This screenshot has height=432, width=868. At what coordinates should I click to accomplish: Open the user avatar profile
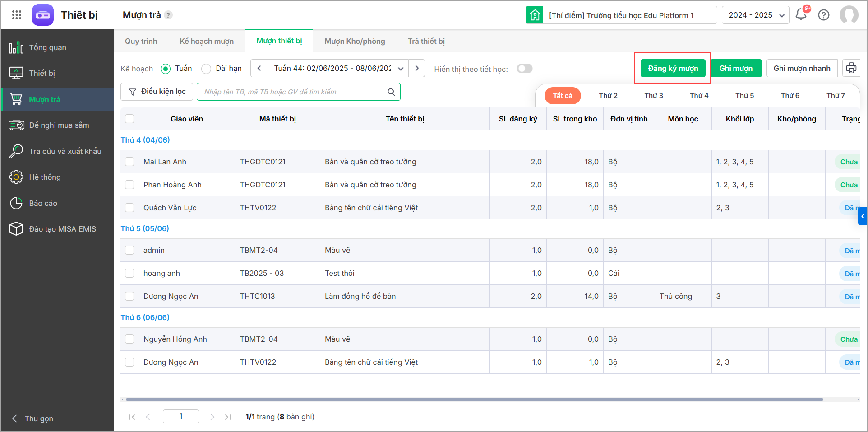(x=849, y=15)
